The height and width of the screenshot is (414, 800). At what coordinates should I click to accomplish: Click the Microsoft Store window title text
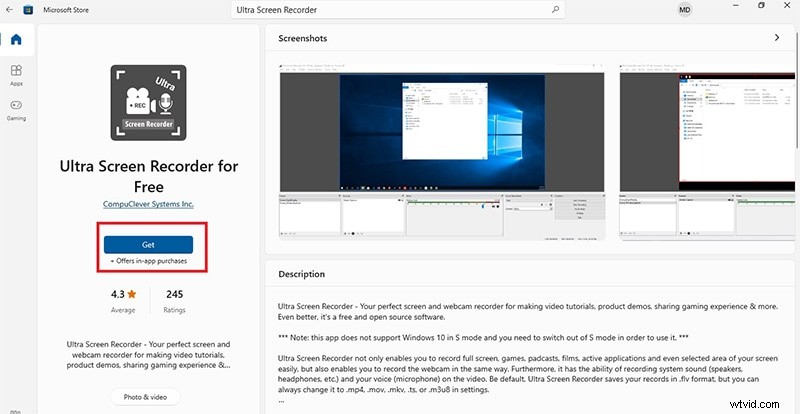click(66, 10)
